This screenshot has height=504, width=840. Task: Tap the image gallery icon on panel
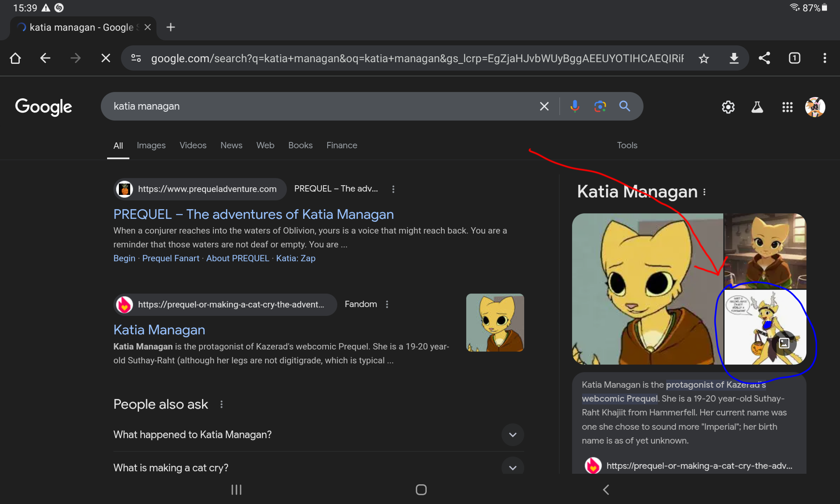784,343
